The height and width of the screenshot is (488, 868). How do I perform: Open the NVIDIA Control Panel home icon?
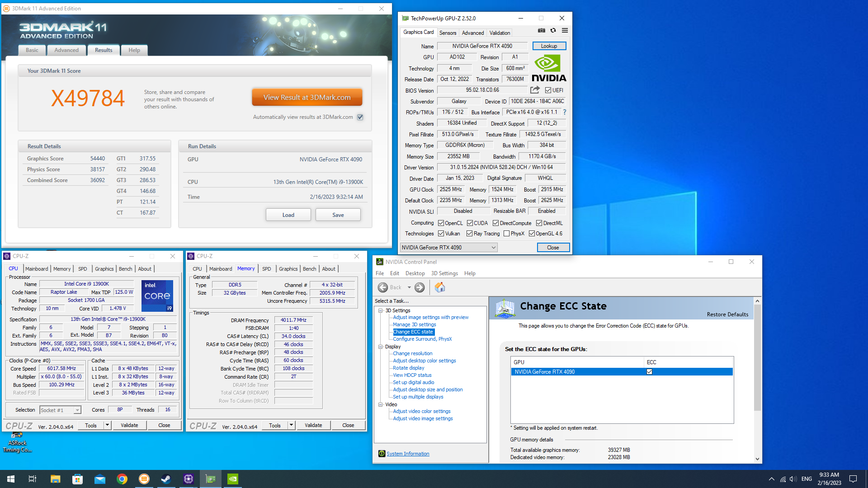440,287
